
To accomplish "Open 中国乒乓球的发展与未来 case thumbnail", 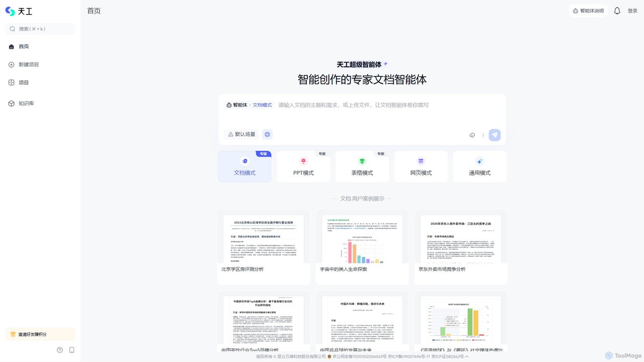I will click(x=362, y=321).
